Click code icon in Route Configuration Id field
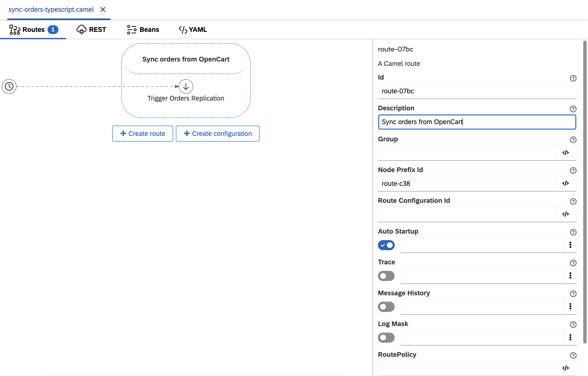588x376 pixels. pos(565,214)
